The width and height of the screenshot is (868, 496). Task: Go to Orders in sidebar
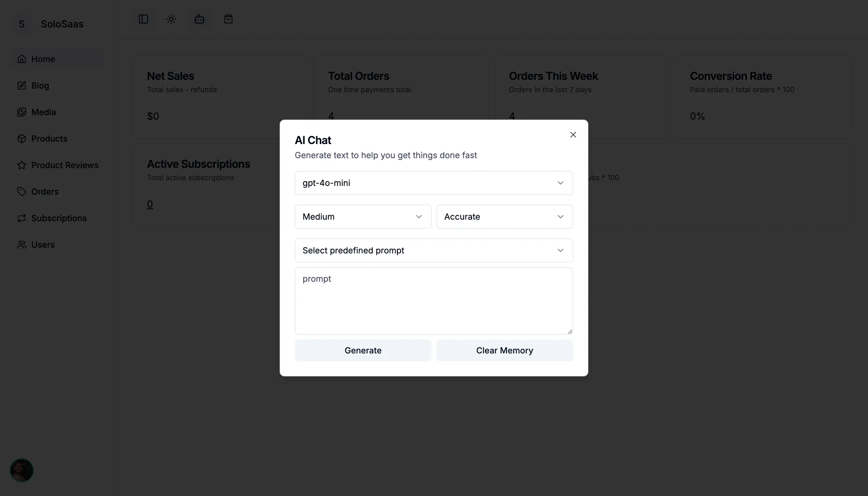pyautogui.click(x=57, y=192)
